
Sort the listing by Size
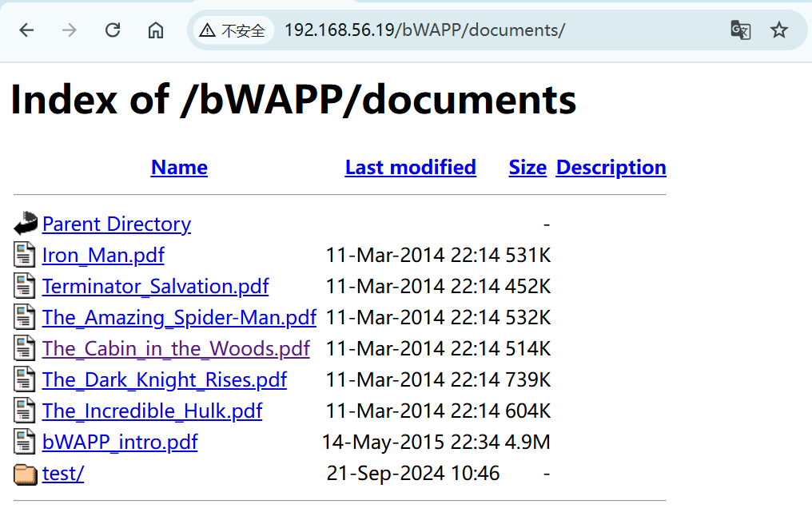tap(527, 167)
